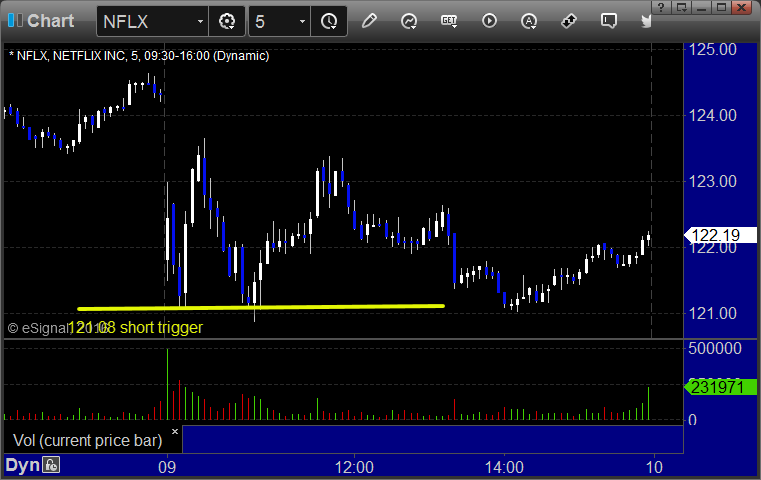Click the window-link color bars beside Chart

15,21
